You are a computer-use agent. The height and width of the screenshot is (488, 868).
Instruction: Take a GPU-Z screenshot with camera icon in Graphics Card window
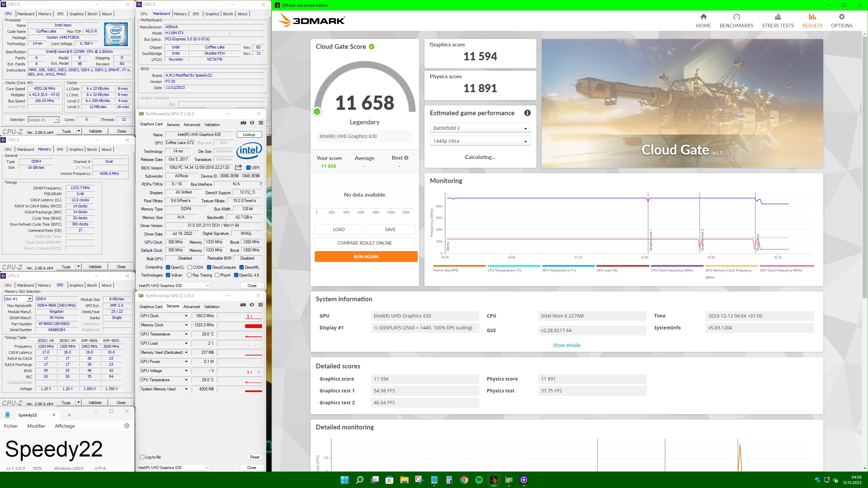(x=243, y=123)
